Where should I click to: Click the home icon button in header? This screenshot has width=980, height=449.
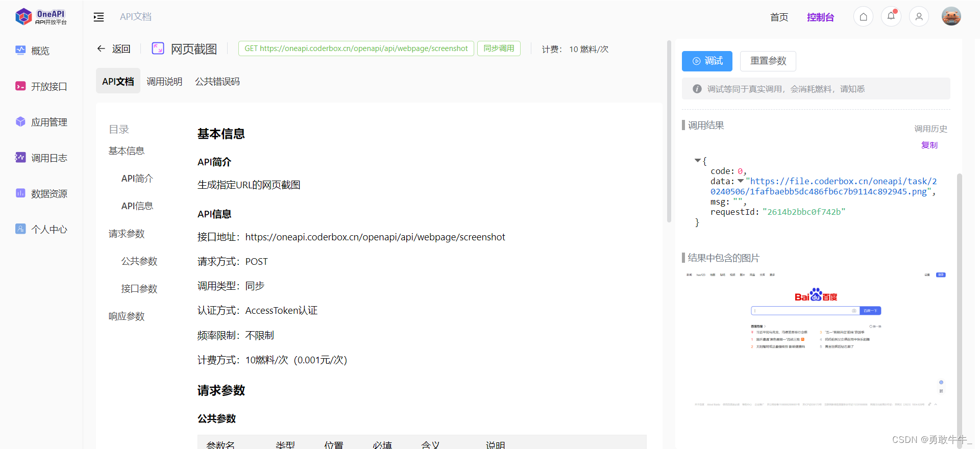[x=863, y=17]
